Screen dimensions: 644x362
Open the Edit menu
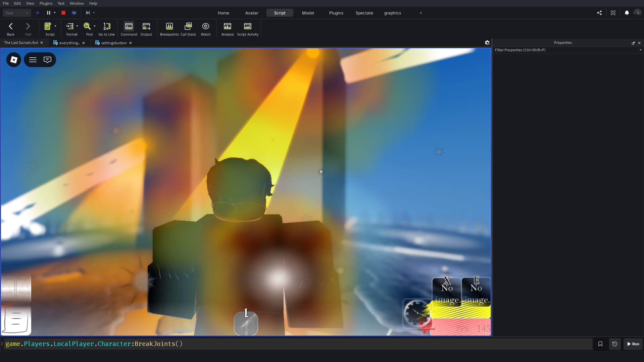click(17, 3)
